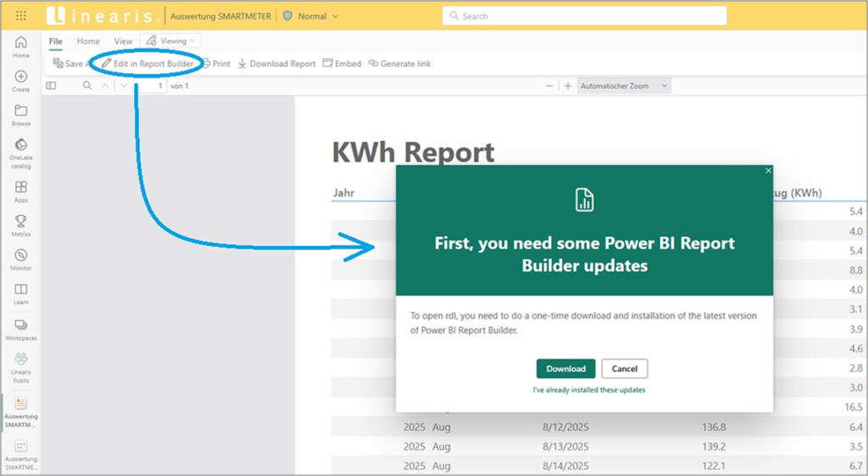868x476 pixels.
Task: Open Learn in the sidebar
Action: tap(21, 294)
